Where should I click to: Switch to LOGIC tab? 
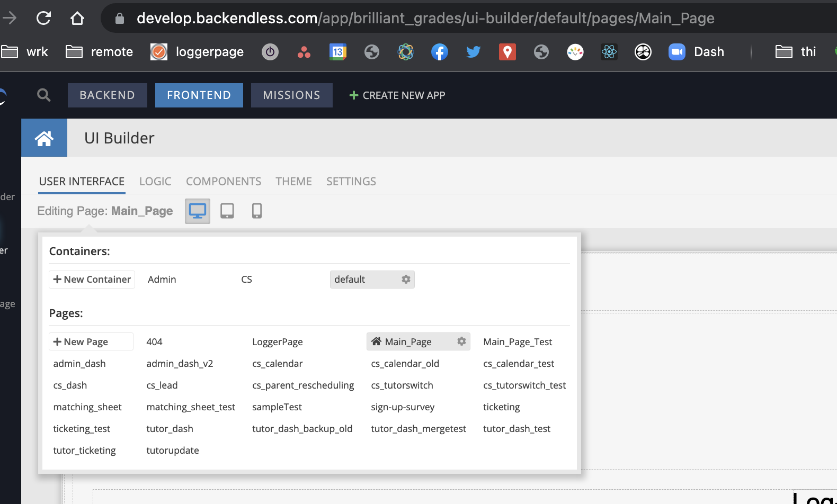[155, 182]
